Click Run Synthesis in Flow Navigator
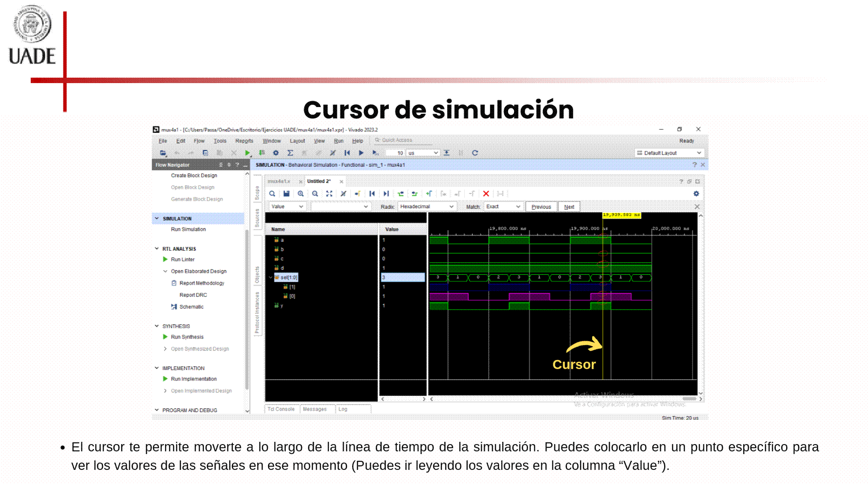 coord(187,337)
